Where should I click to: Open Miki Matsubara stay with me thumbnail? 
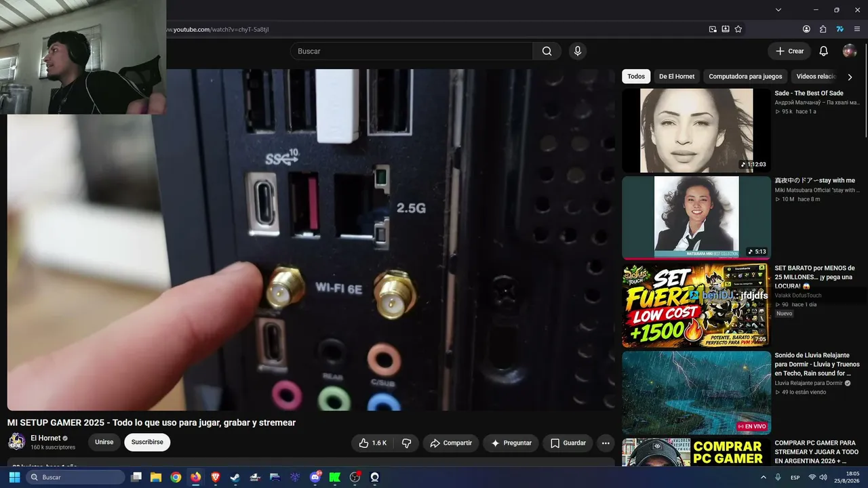[x=696, y=218]
